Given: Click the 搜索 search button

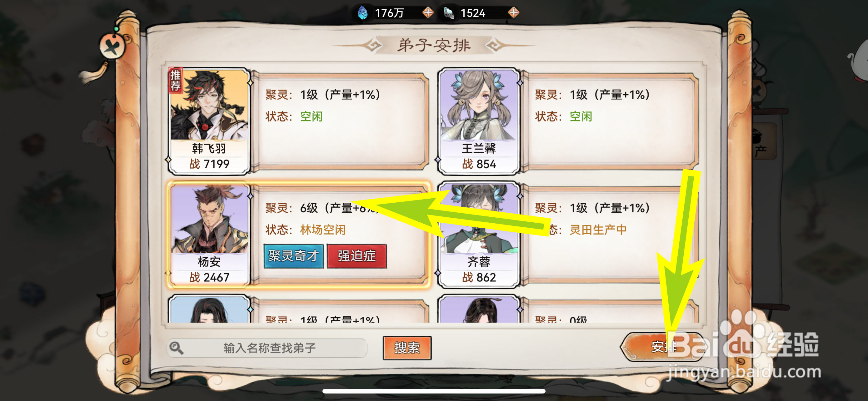Looking at the screenshot, I should [x=407, y=348].
